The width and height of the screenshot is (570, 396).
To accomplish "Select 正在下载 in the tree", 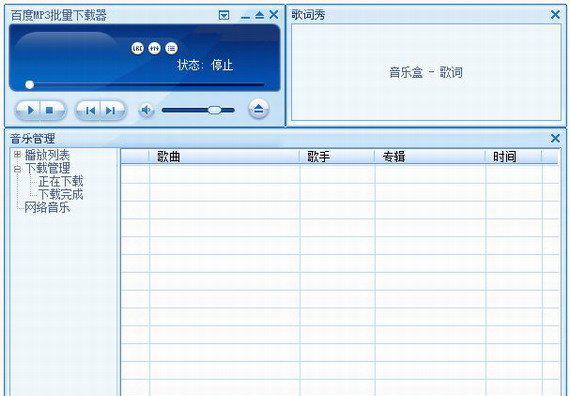I will [x=61, y=181].
